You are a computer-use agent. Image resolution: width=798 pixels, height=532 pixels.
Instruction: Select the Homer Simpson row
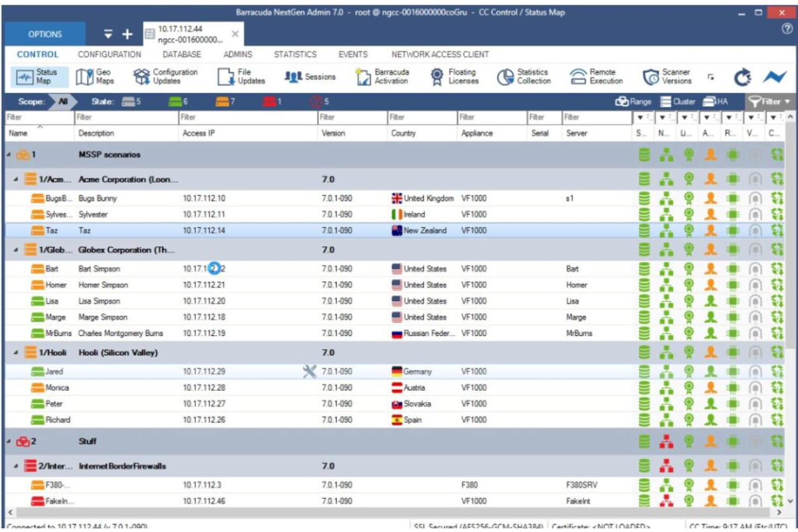click(395, 285)
